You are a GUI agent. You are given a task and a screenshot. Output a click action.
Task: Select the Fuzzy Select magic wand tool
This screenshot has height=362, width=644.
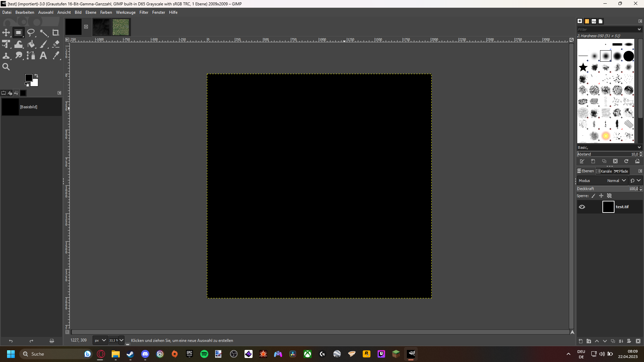point(44,33)
